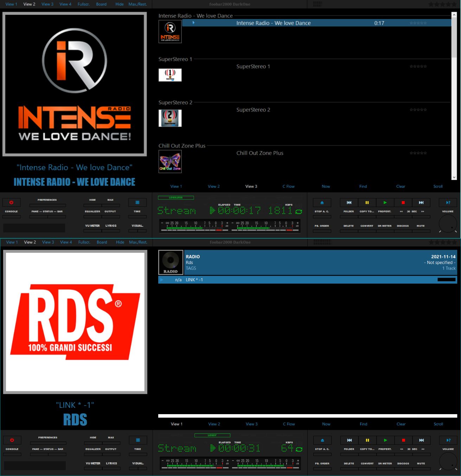The image size is (461, 476).
Task: Open the blue menu button in upper player
Action: click(x=137, y=202)
